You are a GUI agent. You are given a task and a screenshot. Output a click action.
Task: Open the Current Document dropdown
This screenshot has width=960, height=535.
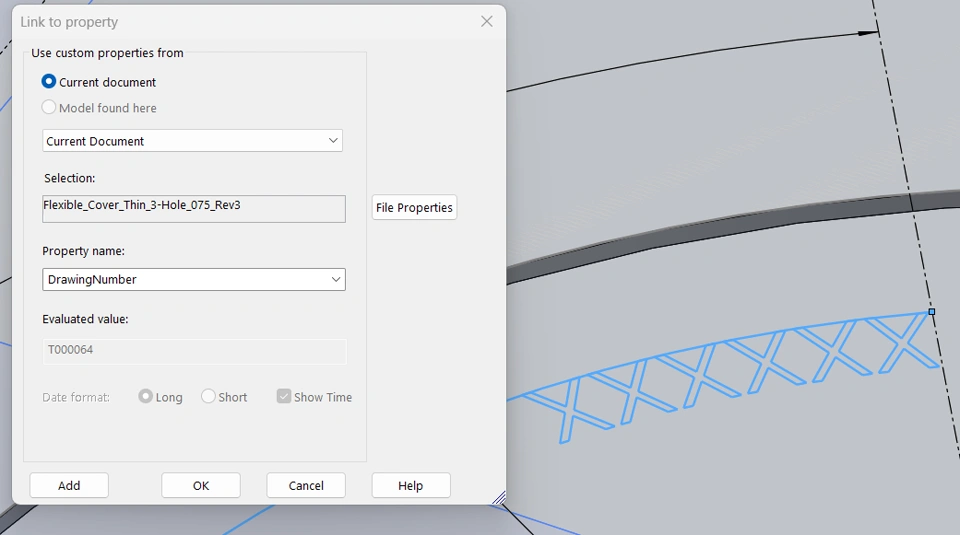tap(192, 141)
